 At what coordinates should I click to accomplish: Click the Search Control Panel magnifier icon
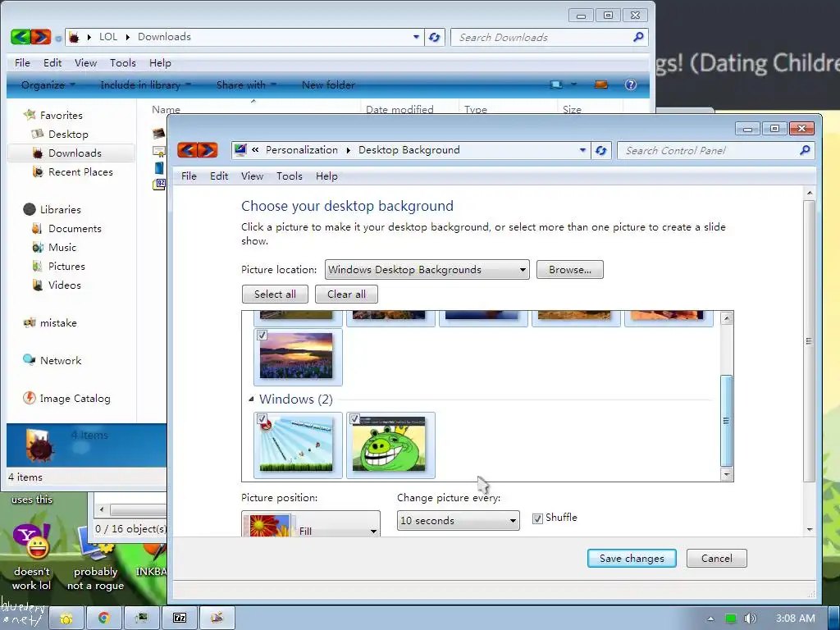tap(805, 150)
